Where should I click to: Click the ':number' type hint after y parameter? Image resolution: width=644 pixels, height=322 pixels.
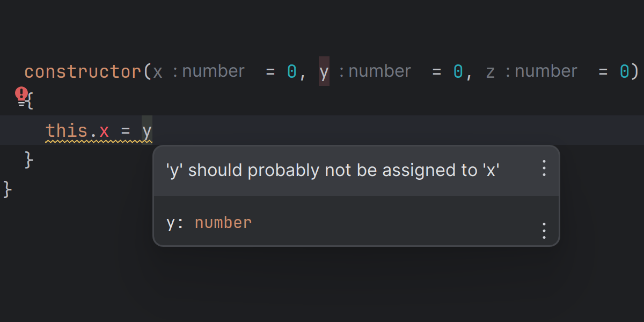pos(374,71)
